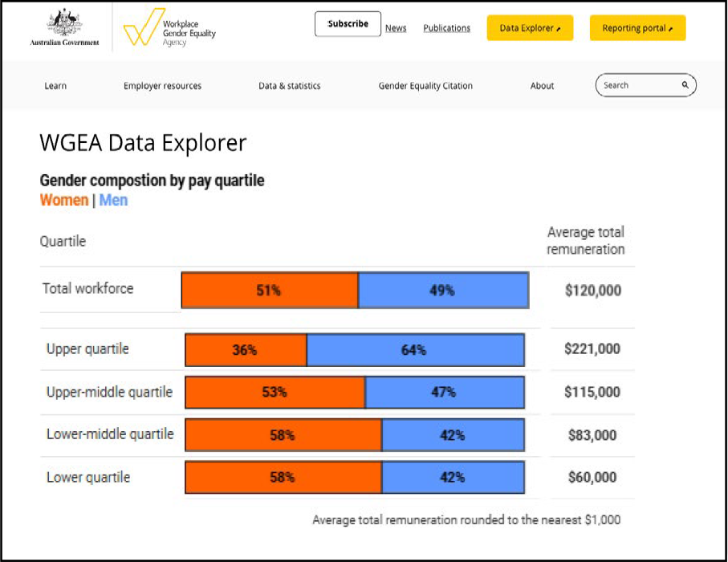Click the yellow Data Explorer button

coord(530,27)
